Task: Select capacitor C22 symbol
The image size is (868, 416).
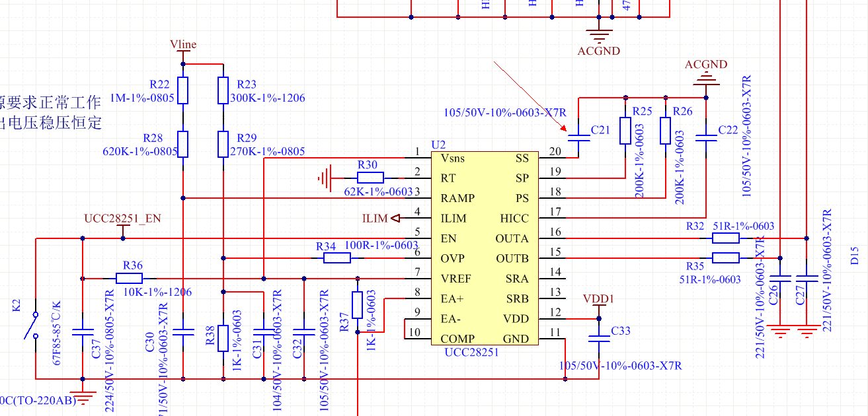Action: 706,137
